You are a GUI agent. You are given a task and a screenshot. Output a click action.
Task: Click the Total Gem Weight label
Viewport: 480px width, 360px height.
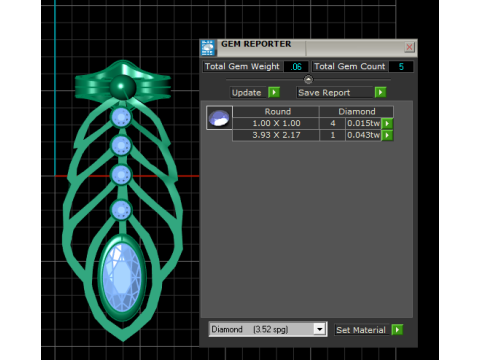point(243,67)
